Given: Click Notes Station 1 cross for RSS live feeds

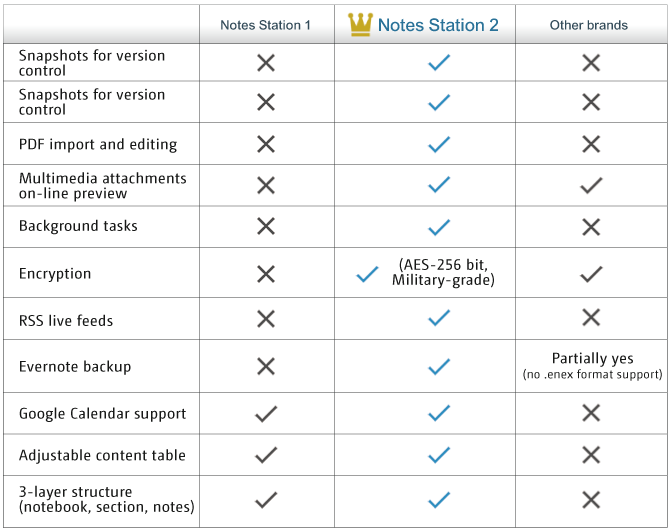Looking at the screenshot, I should [x=265, y=319].
